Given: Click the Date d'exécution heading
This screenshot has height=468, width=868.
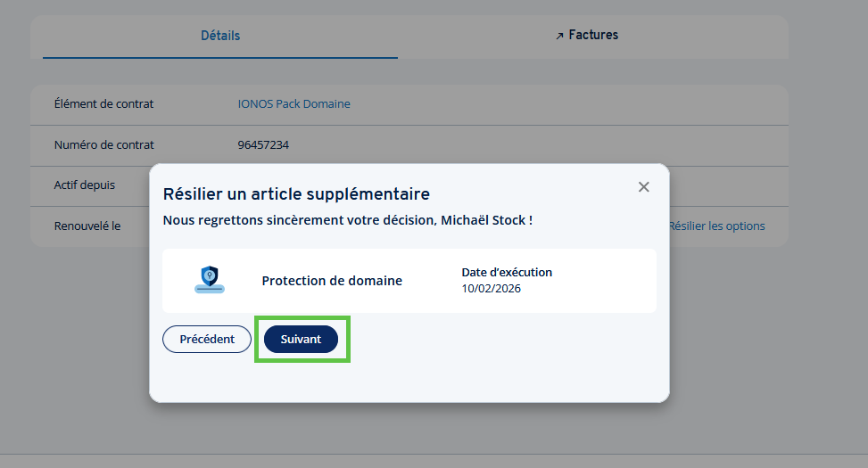Looking at the screenshot, I should [507, 273].
